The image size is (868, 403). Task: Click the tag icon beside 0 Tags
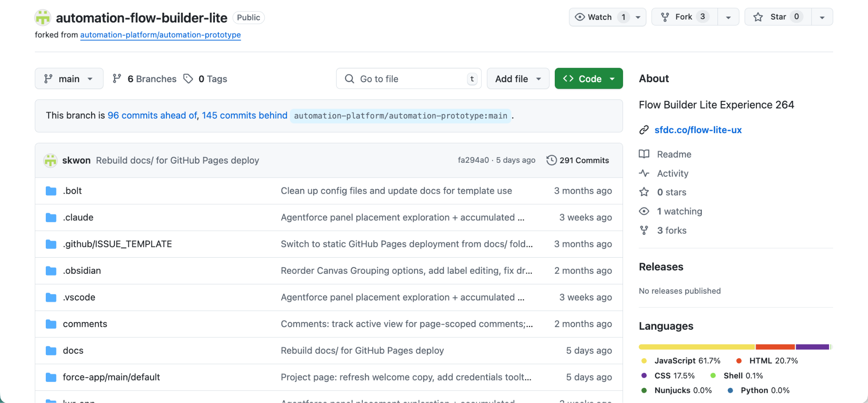click(188, 79)
